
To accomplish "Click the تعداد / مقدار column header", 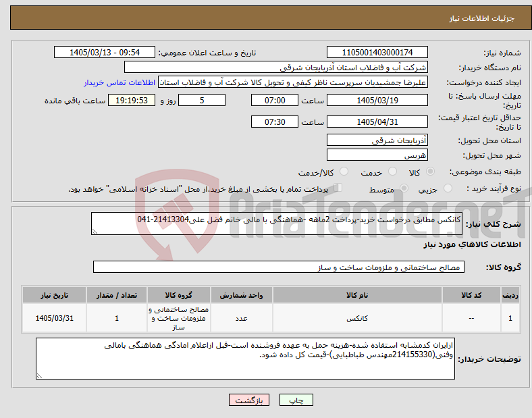I will (117, 295).
